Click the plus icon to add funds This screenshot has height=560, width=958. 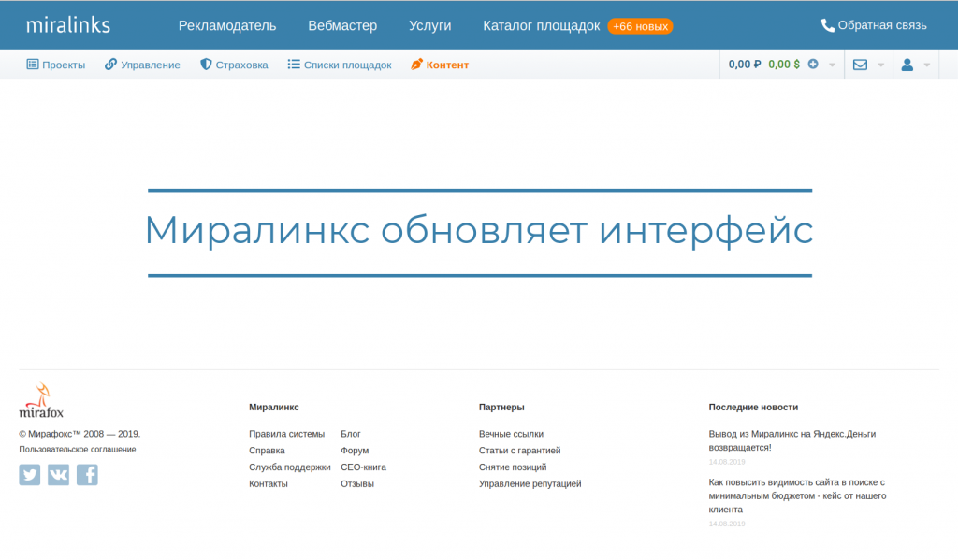pyautogui.click(x=813, y=65)
